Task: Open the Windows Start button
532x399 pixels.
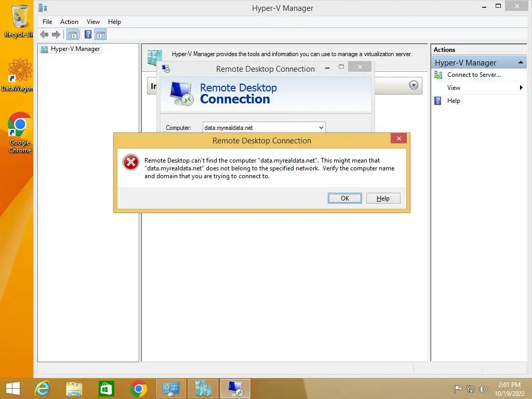Action: (x=13, y=389)
